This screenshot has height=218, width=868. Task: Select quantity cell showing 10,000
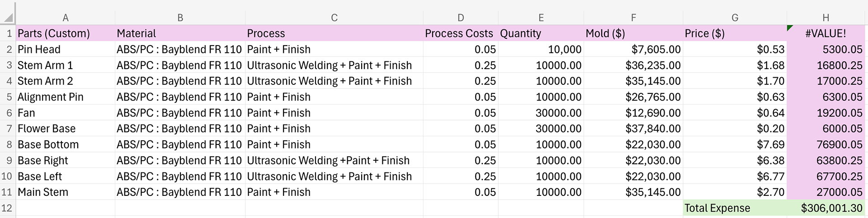(541, 49)
